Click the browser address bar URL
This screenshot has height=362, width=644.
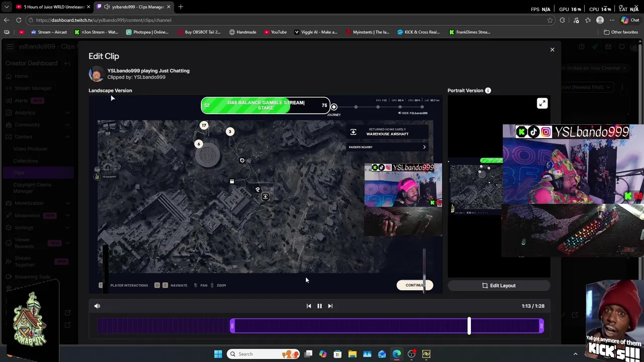[104, 20]
